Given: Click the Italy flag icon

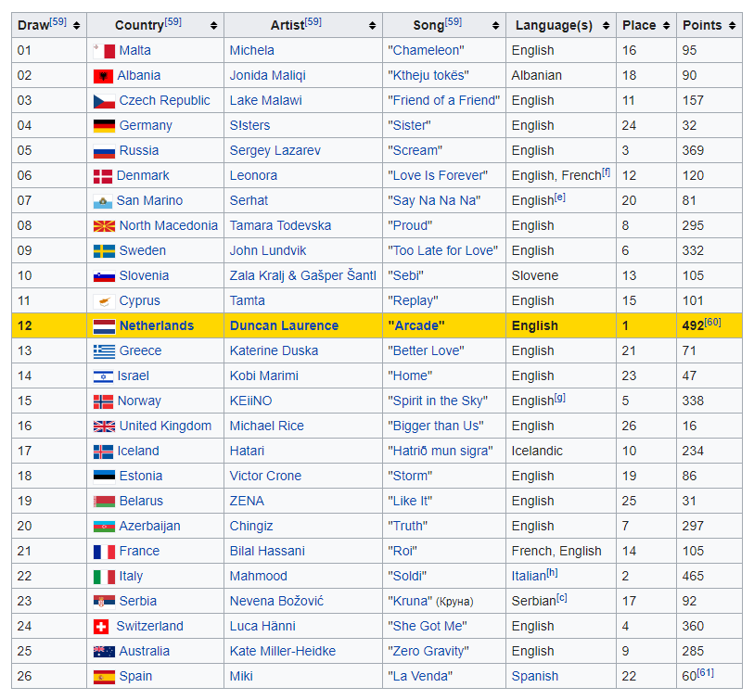Looking at the screenshot, I should click(x=104, y=576).
